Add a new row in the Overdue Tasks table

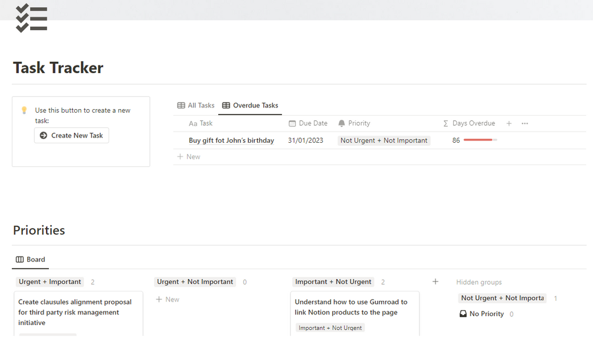(x=189, y=157)
